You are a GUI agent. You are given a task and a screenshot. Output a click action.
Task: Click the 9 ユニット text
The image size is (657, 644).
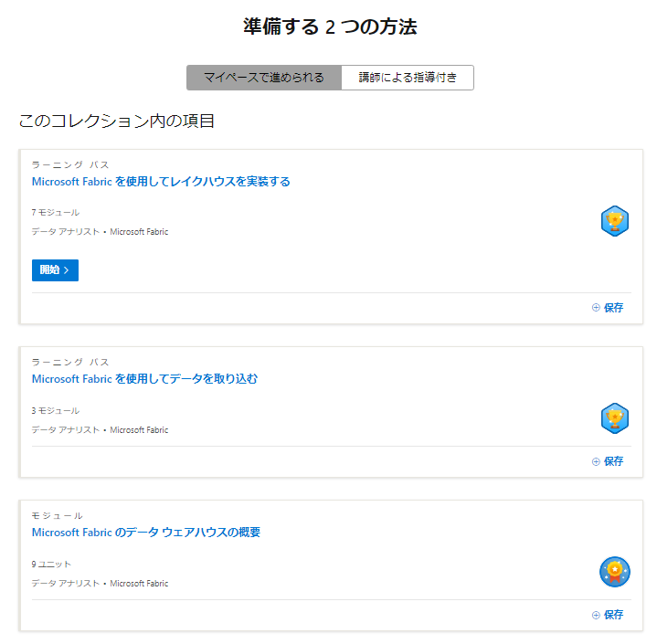point(51,564)
